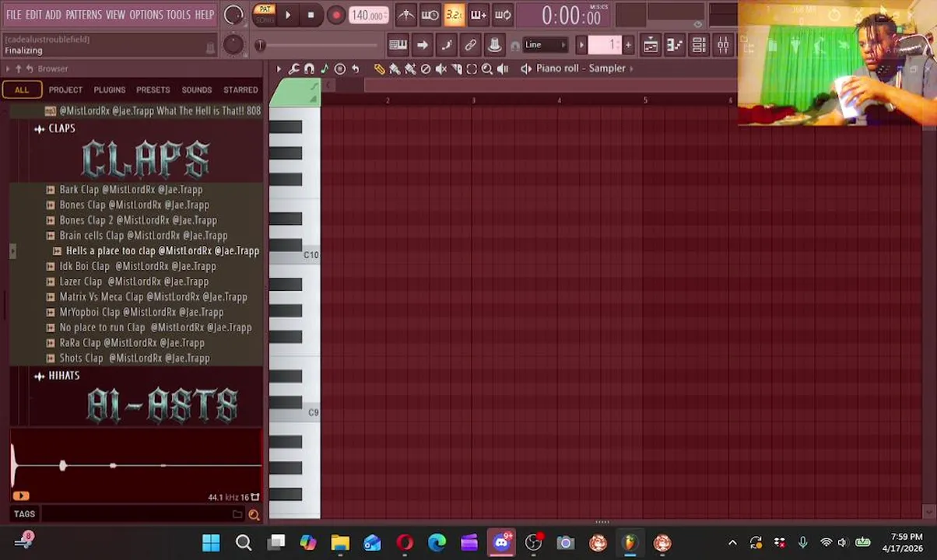Click the wait for input icon

click(x=430, y=15)
